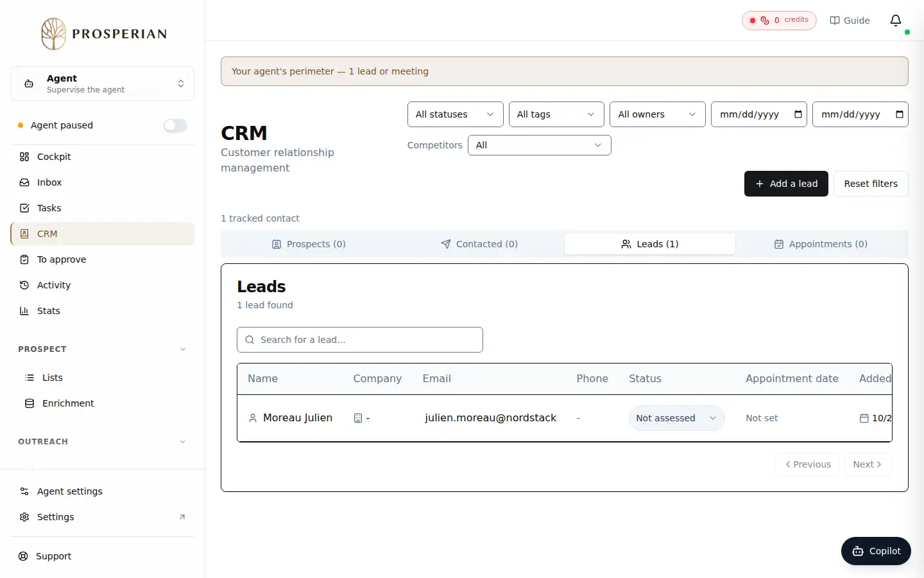The image size is (924, 578).
Task: Switch to the Contacted (0) tab
Action: pyautogui.click(x=479, y=244)
